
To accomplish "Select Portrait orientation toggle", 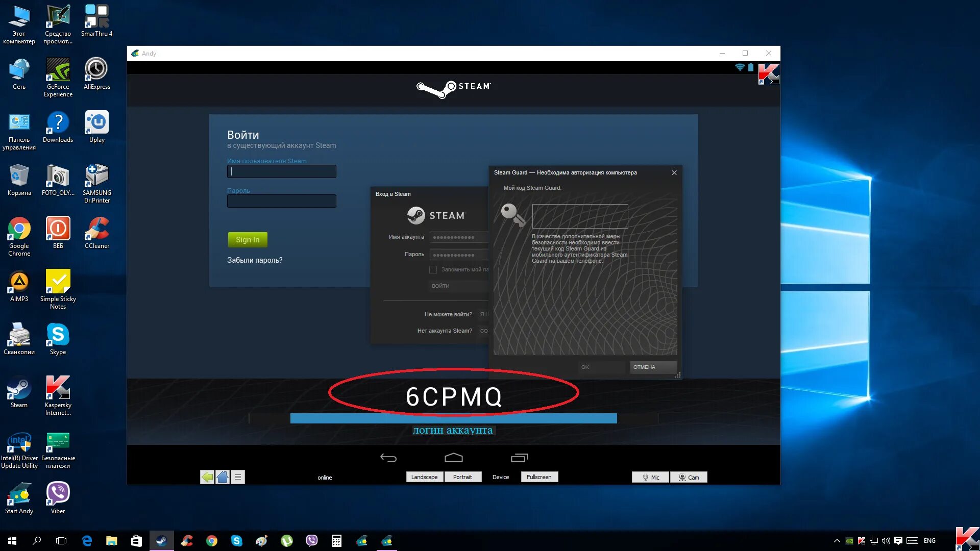I will pos(462,477).
